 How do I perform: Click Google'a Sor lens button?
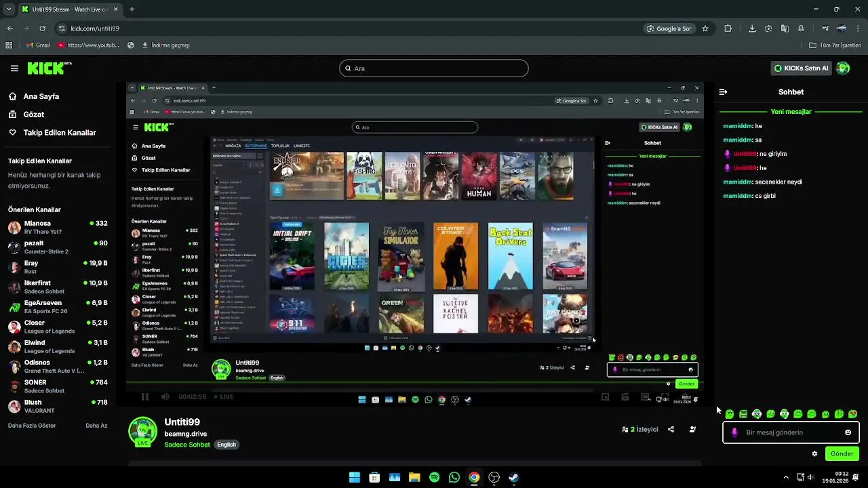669,28
